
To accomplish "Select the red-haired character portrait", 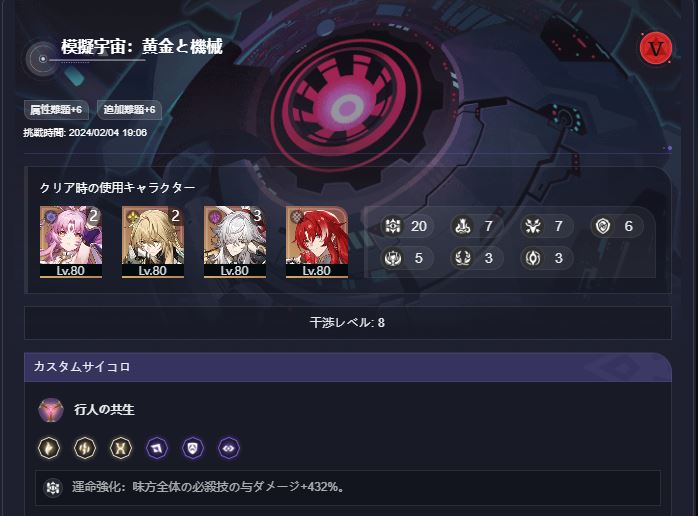I will (317, 242).
